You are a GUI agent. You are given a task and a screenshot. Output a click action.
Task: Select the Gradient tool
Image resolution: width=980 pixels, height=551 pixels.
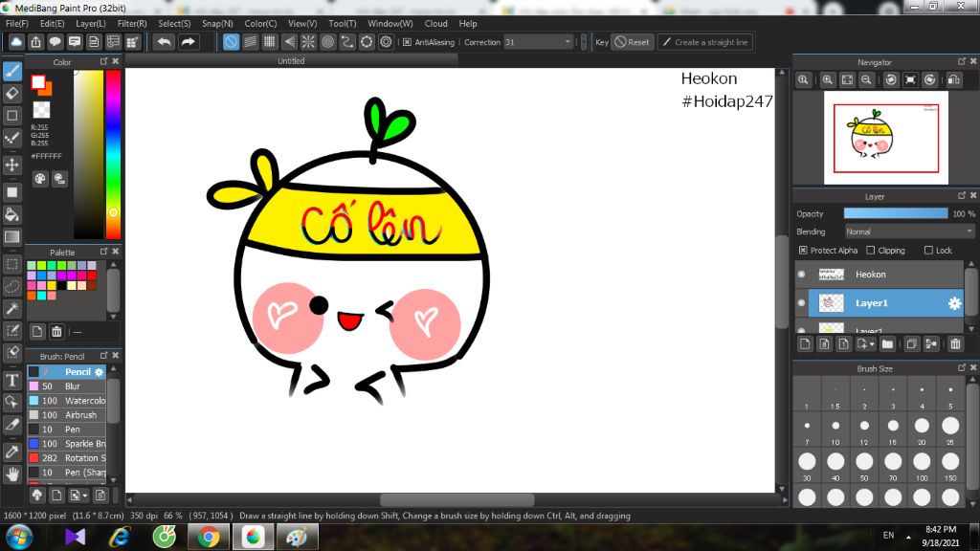click(x=11, y=237)
